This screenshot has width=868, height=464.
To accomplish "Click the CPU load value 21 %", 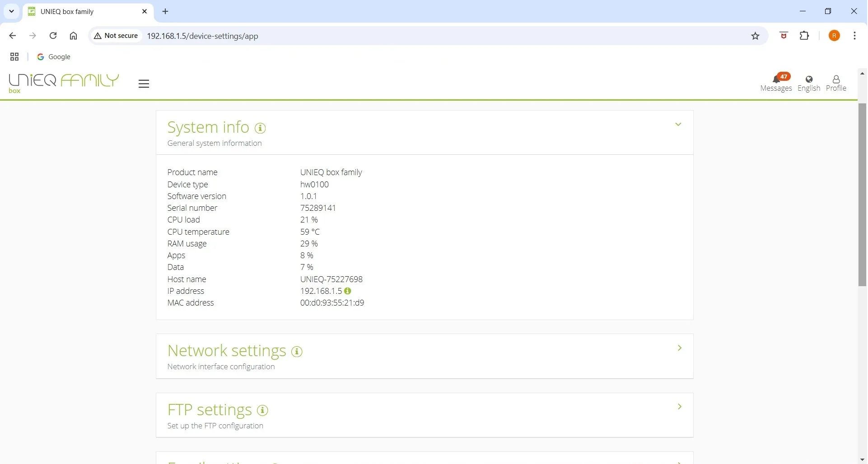I will coord(309,220).
